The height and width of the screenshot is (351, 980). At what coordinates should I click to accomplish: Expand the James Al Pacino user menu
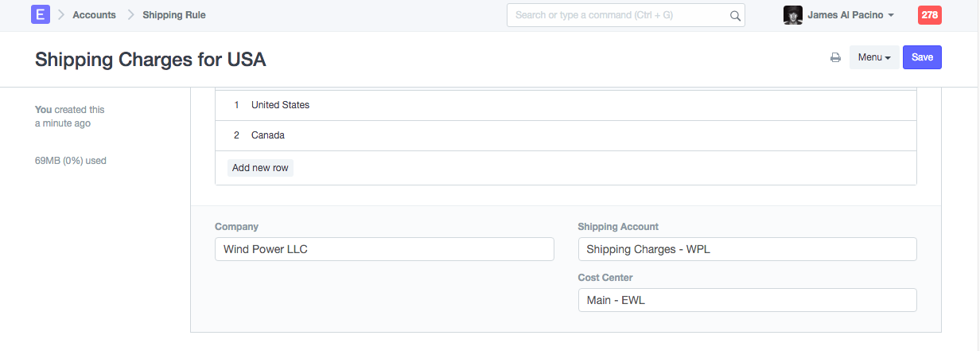coord(850,15)
